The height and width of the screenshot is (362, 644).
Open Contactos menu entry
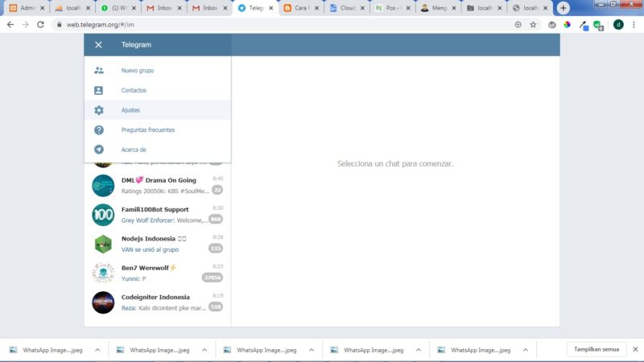point(157,90)
